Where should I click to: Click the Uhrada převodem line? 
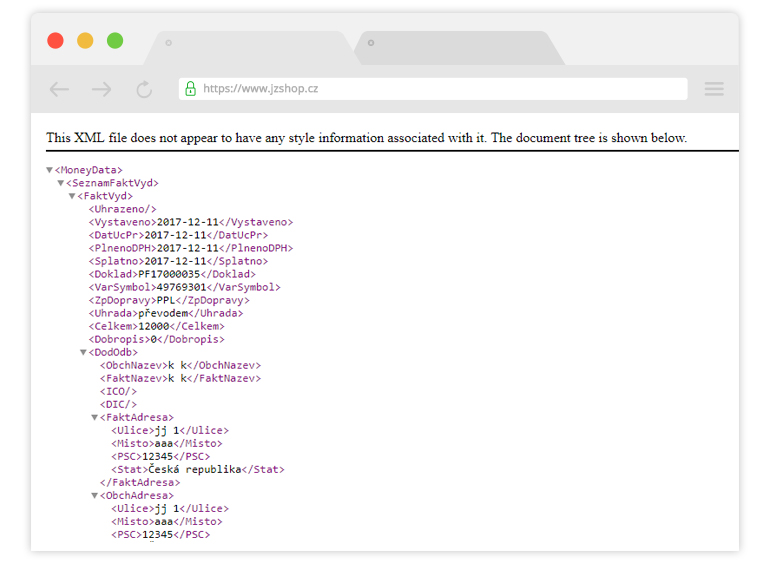[x=166, y=313]
